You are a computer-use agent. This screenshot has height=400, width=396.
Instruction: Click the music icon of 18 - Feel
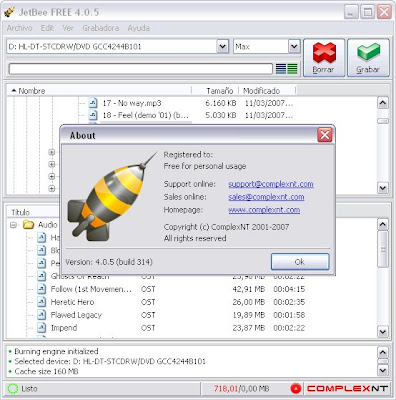(x=93, y=115)
